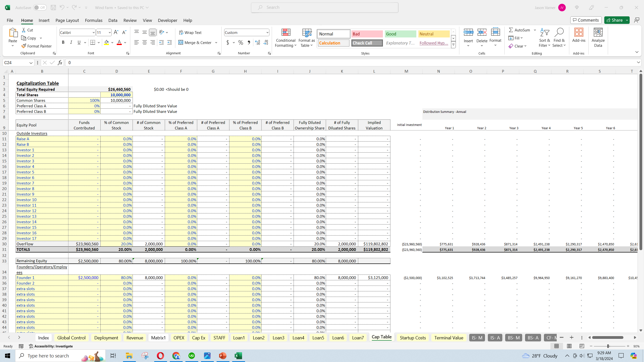Click the Comments button
The height and width of the screenshot is (362, 644).
586,20
